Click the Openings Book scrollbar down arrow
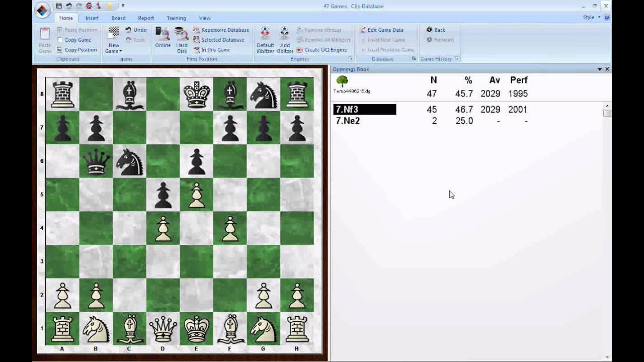Image resolution: width=644 pixels, height=362 pixels. tap(607, 357)
